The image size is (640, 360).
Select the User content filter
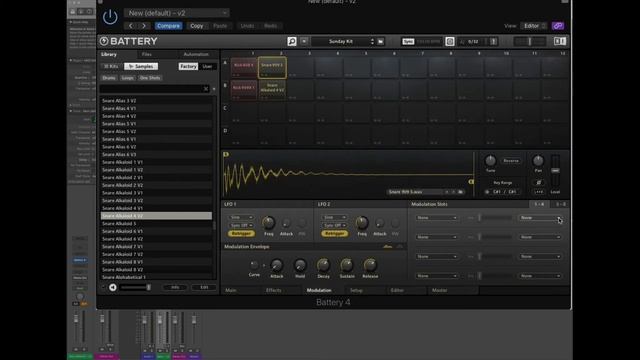[207, 66]
